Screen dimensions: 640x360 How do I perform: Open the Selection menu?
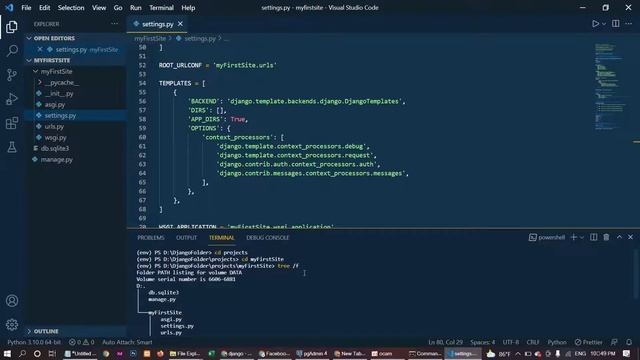71,8
